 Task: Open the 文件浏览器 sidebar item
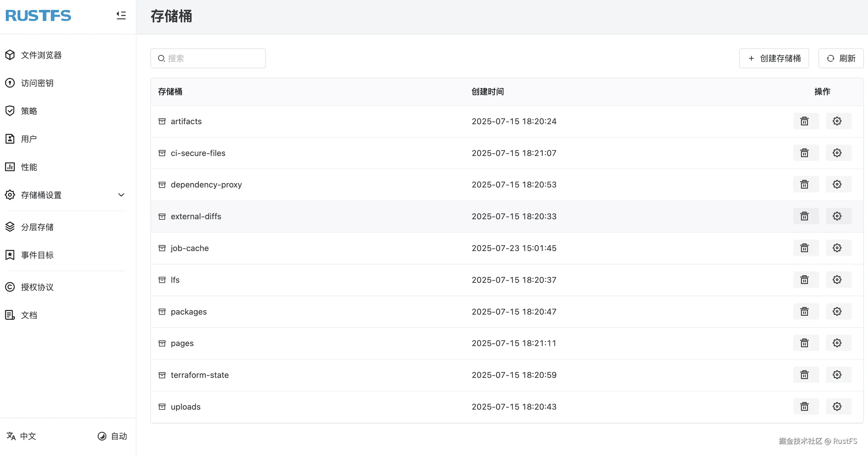[x=41, y=55]
